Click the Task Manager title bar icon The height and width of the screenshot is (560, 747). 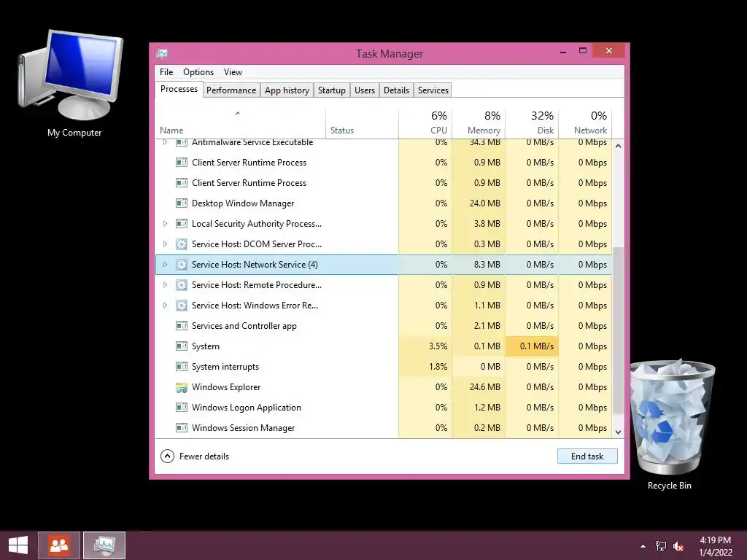(162, 53)
